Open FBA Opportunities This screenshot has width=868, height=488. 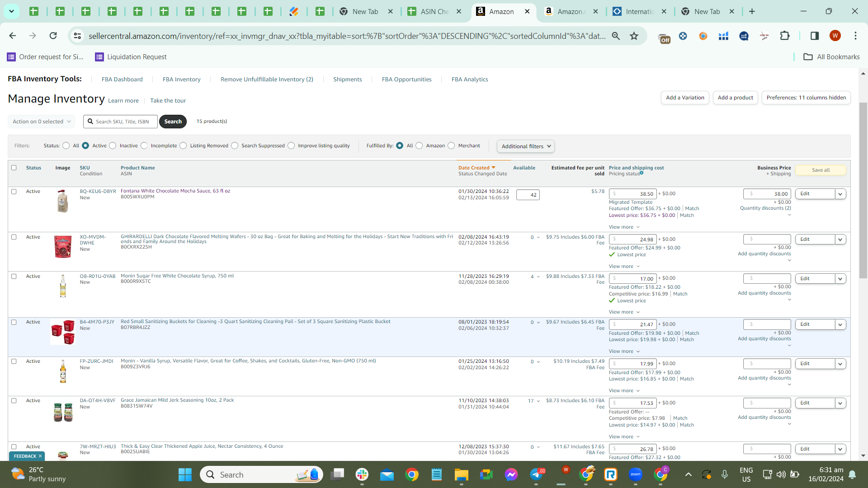click(x=407, y=79)
